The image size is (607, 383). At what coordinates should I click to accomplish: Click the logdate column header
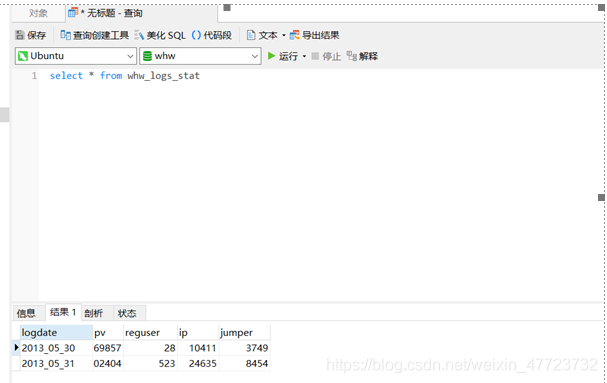pyautogui.click(x=56, y=333)
